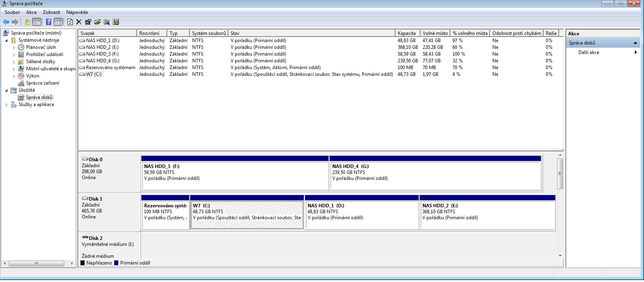Expand the Plánovač úloh tree node
The image size is (644, 282).
point(14,48)
